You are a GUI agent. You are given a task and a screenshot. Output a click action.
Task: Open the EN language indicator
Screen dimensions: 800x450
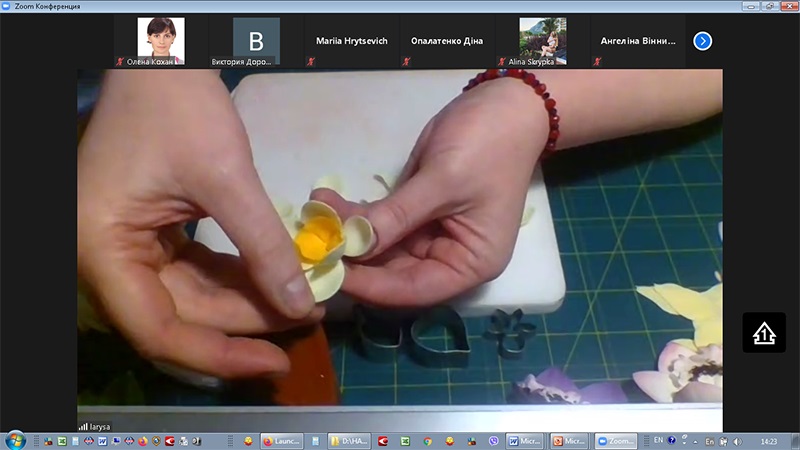(x=658, y=440)
